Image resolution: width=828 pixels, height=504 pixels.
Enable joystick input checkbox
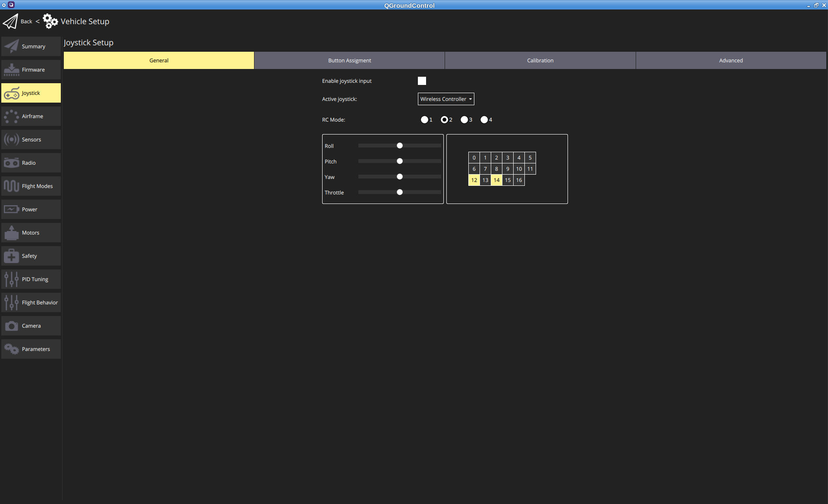[422, 81]
